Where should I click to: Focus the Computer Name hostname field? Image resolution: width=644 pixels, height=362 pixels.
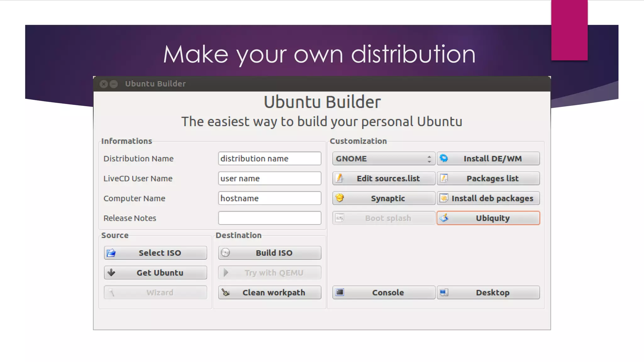tap(270, 198)
